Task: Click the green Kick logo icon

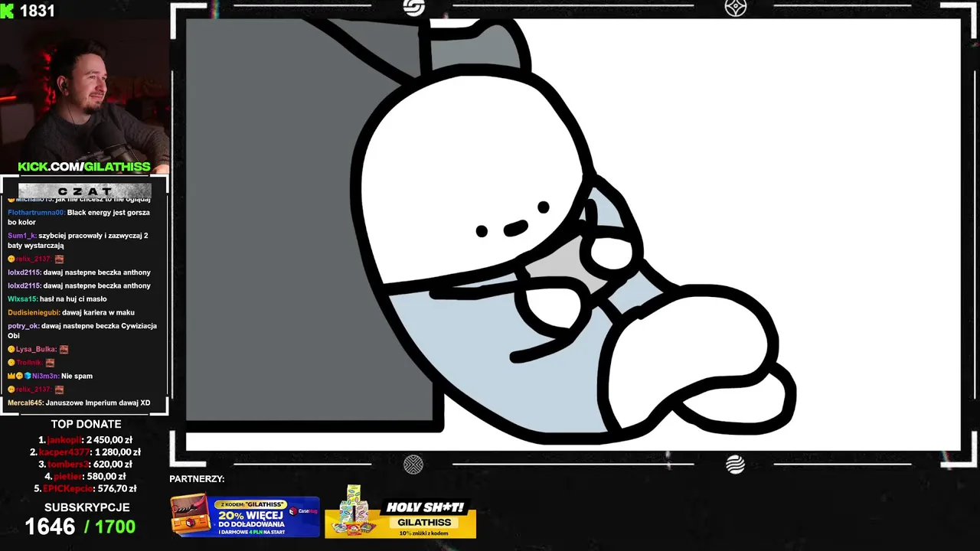Action: tap(8, 11)
